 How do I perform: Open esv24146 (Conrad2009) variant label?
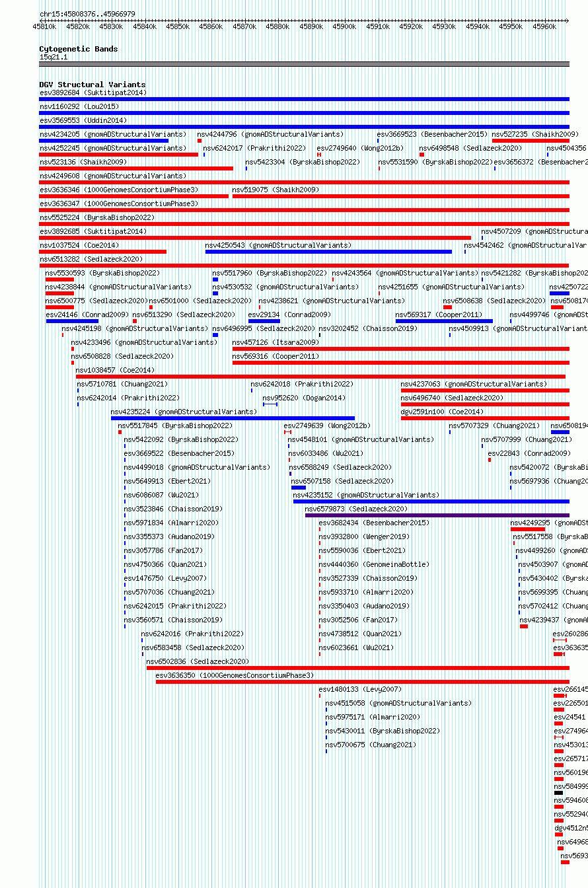click(88, 314)
